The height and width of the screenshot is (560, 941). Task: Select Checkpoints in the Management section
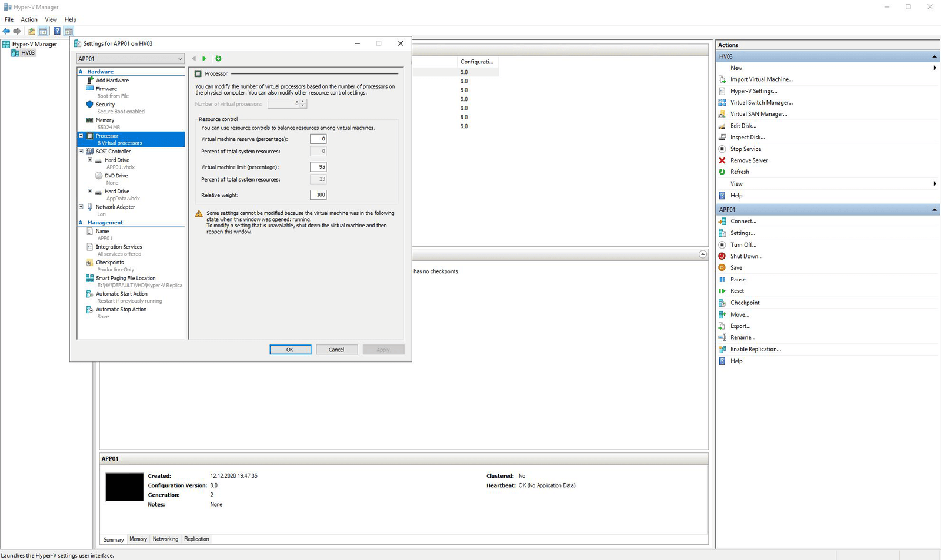110,263
